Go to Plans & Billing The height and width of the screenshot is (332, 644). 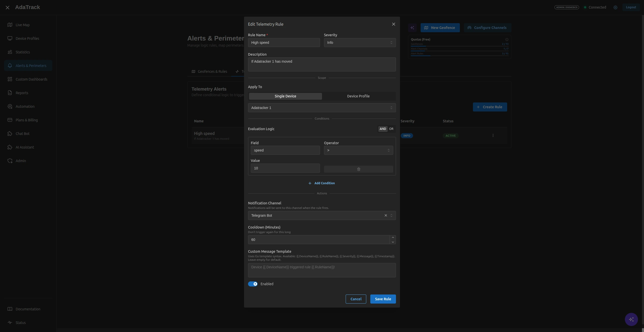click(x=28, y=120)
